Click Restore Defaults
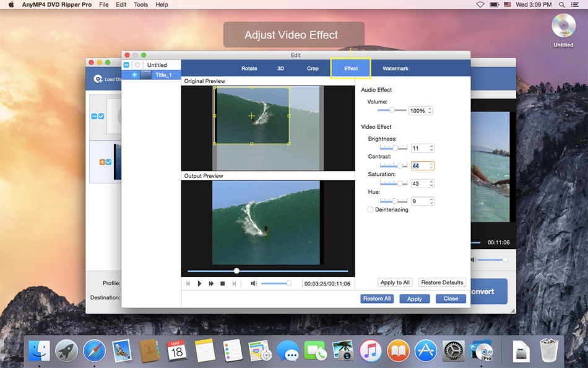 point(441,282)
